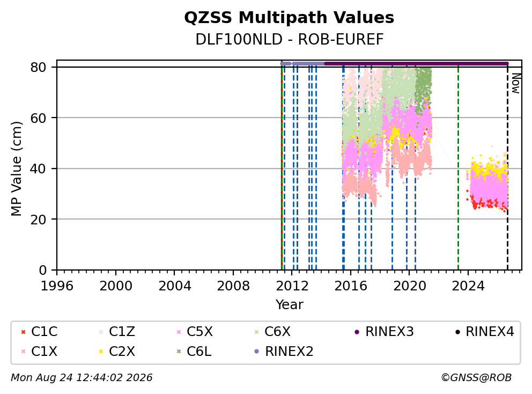Click the 2016 x-axis tick label
This screenshot has height=394, width=532.
coord(351,286)
